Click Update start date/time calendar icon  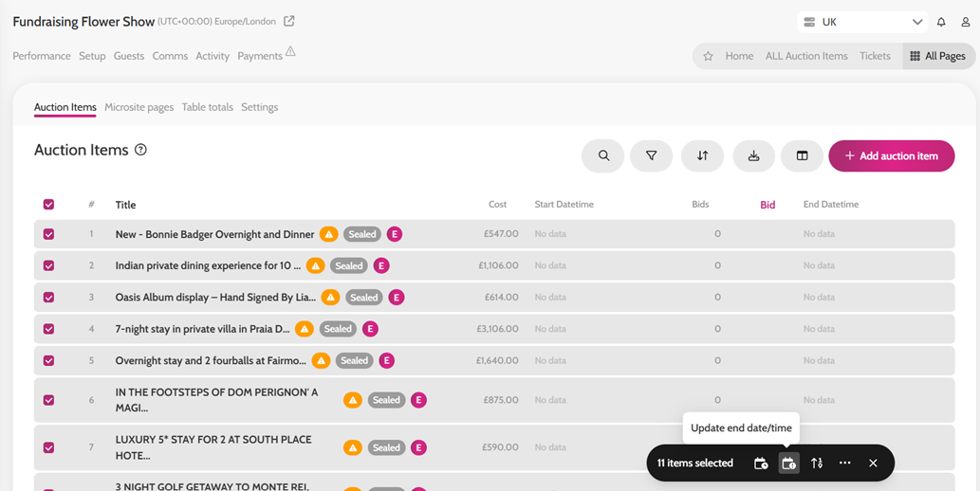click(761, 463)
